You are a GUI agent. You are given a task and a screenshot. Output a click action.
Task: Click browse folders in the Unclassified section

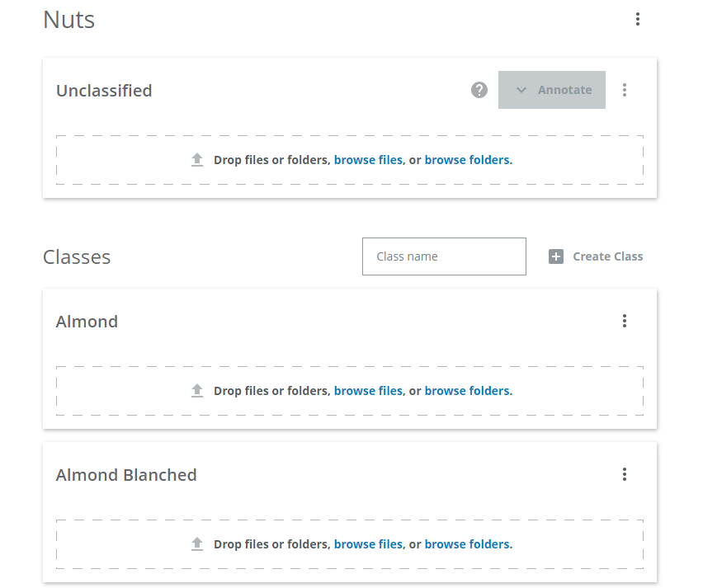point(467,160)
